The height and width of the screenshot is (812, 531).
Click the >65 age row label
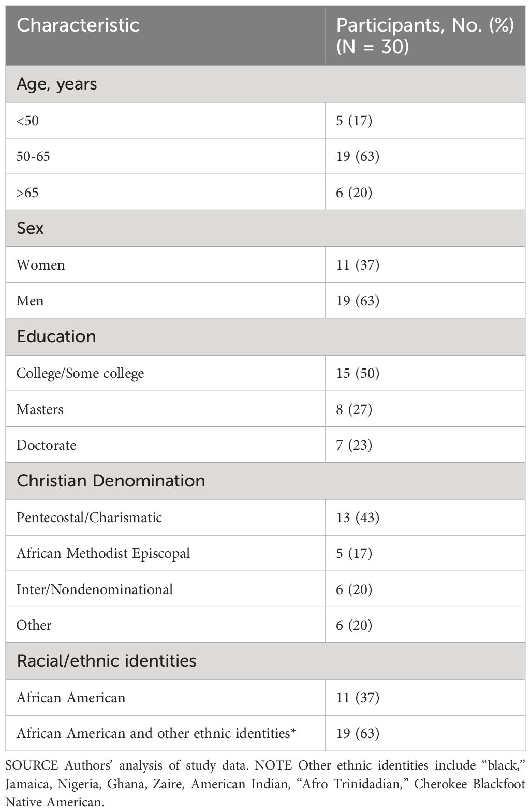click(27, 193)
